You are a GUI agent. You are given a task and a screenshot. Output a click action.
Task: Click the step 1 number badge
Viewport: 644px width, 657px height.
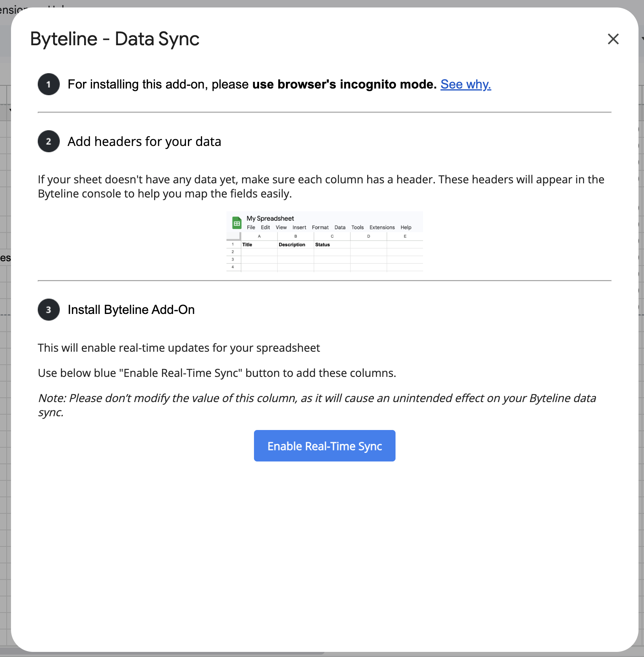click(49, 84)
